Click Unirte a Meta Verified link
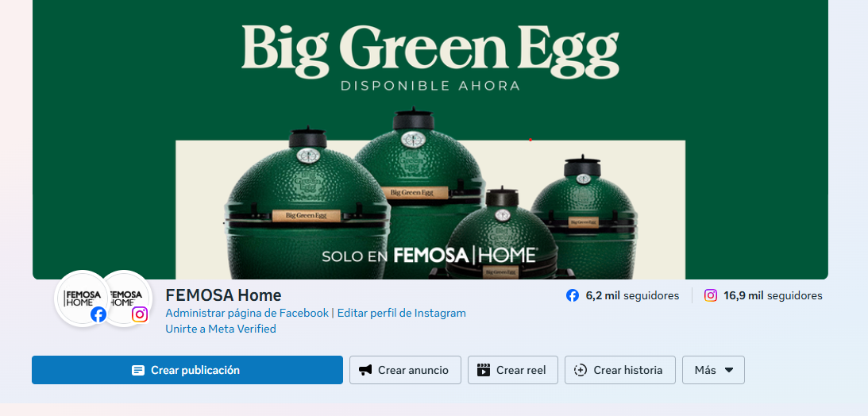 [221, 329]
